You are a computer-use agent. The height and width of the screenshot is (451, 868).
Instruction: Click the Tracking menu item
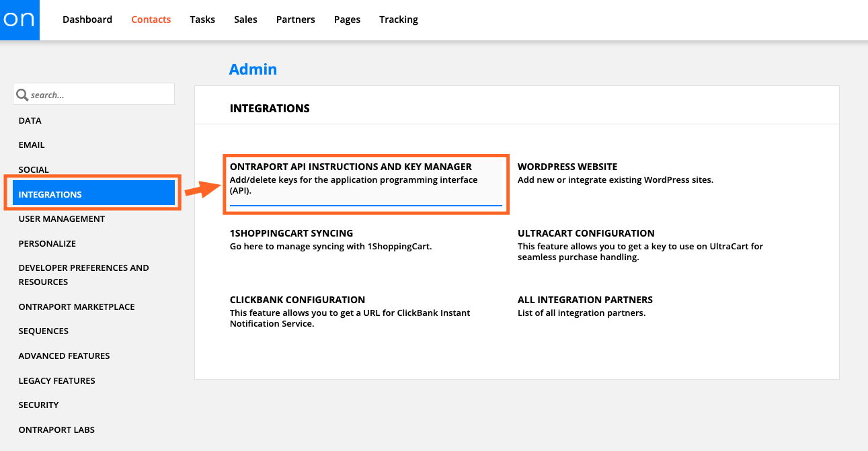[398, 19]
